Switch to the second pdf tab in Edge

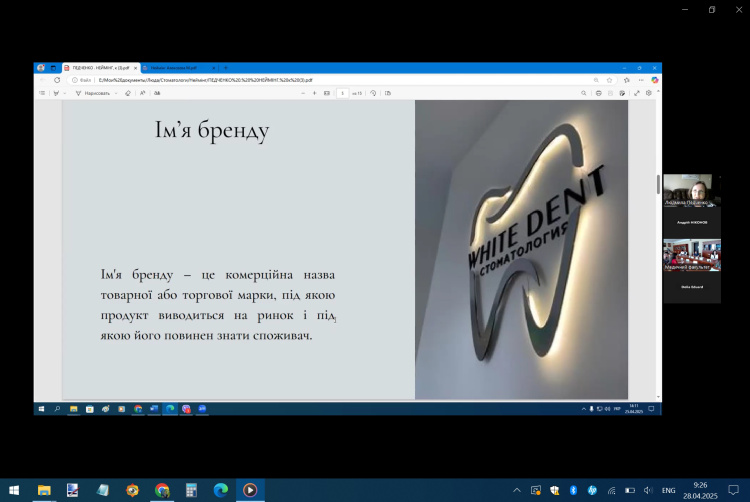(176, 68)
